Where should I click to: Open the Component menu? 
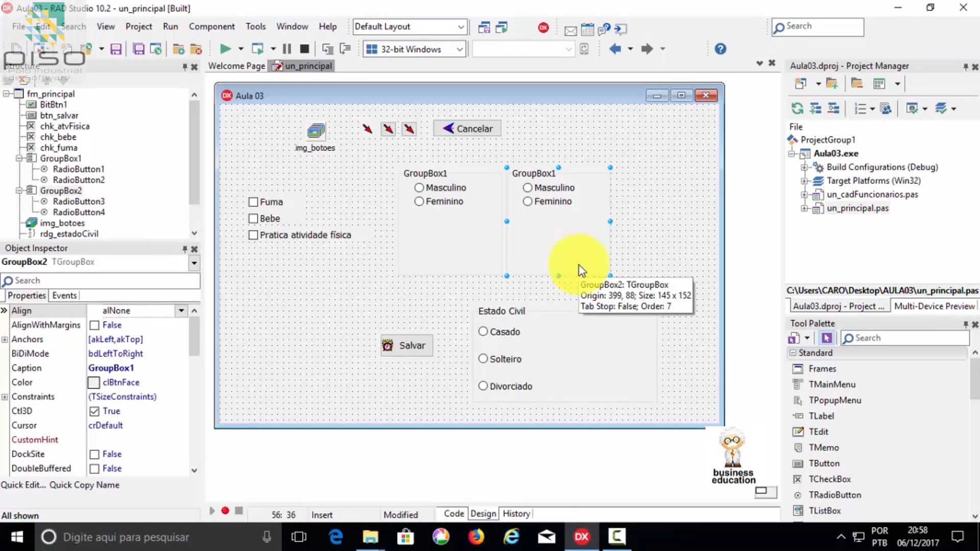click(x=211, y=26)
